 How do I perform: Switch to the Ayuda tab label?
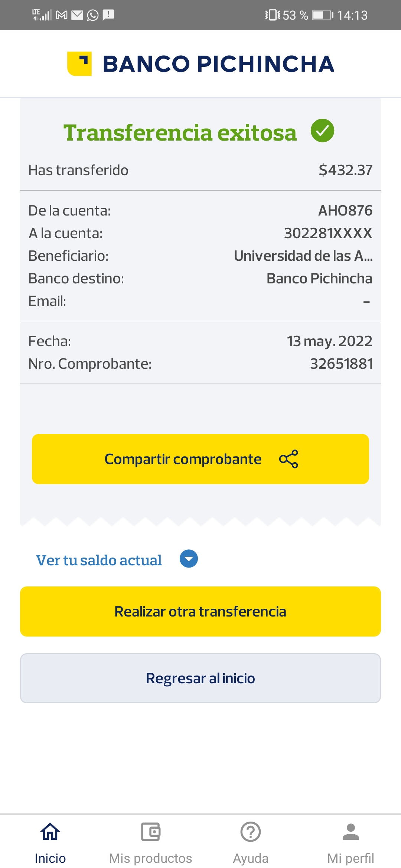point(251,858)
